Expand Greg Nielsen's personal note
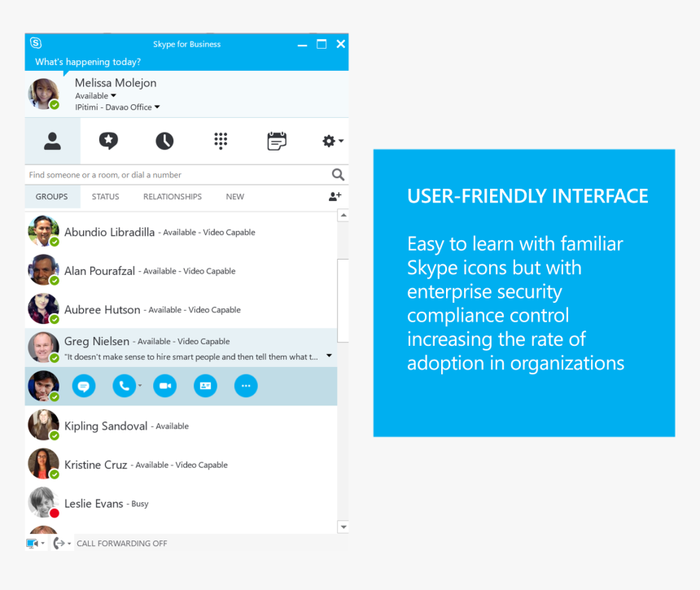This screenshot has height=590, width=700. click(329, 356)
